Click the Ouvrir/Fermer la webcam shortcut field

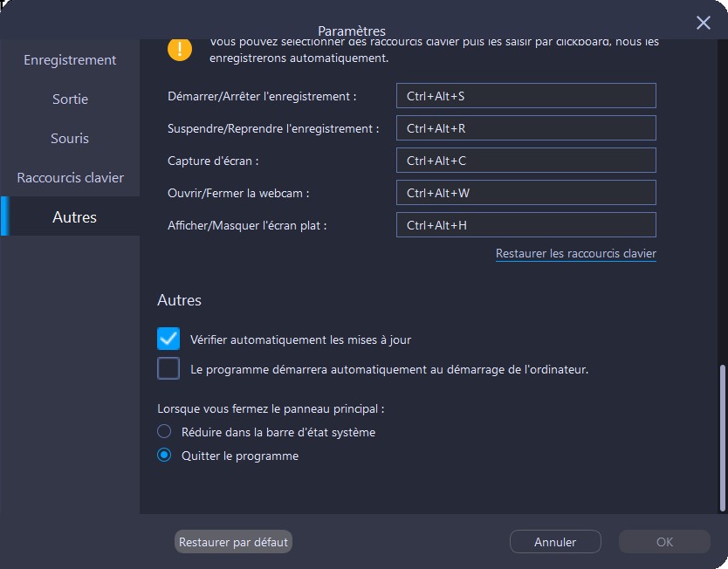(525, 193)
